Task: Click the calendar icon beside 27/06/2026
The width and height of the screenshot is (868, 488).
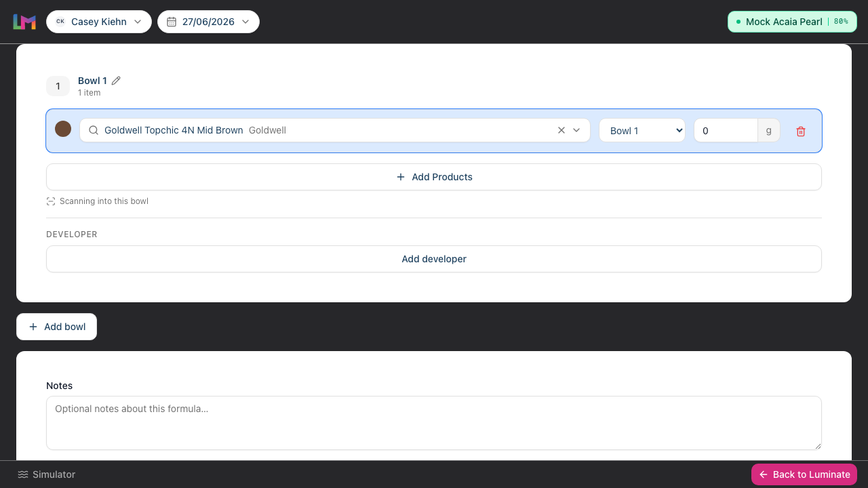Action: 172,22
